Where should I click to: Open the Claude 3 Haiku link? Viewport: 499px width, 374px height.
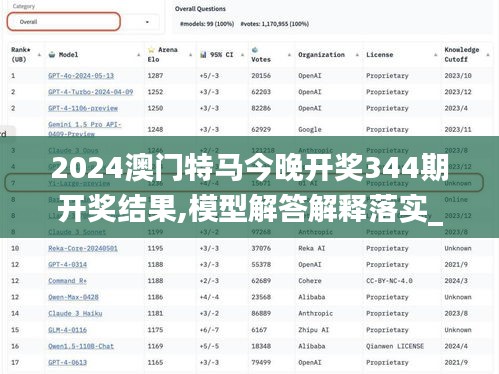75,313
